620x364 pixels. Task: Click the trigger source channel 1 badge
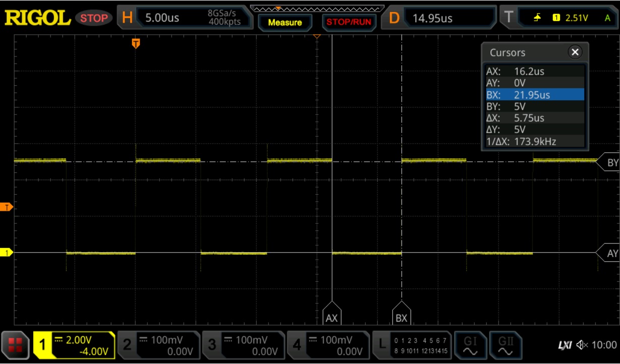pos(556,18)
